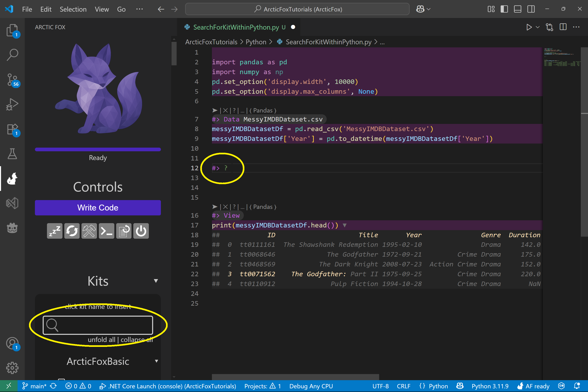
Task: Open the Search view in activity bar
Action: click(x=12, y=55)
